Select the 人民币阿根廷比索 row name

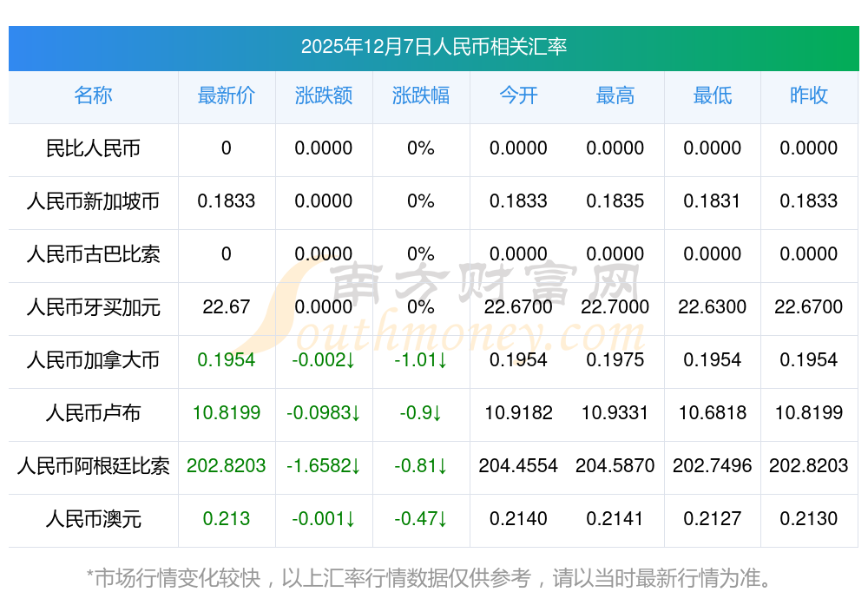[93, 466]
